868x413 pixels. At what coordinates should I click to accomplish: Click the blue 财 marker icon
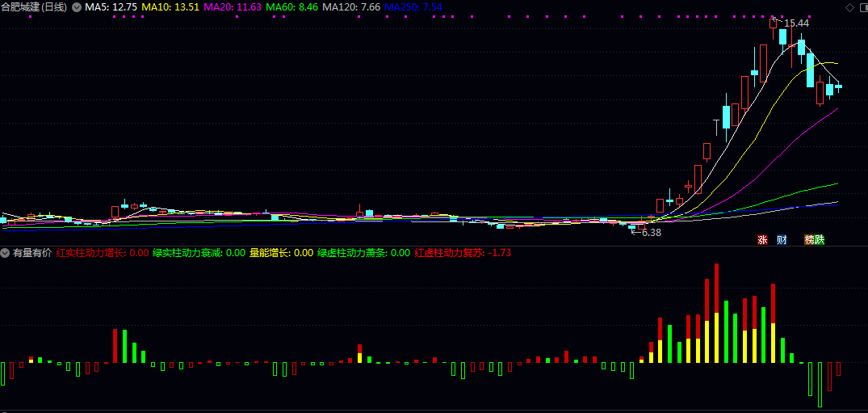782,239
